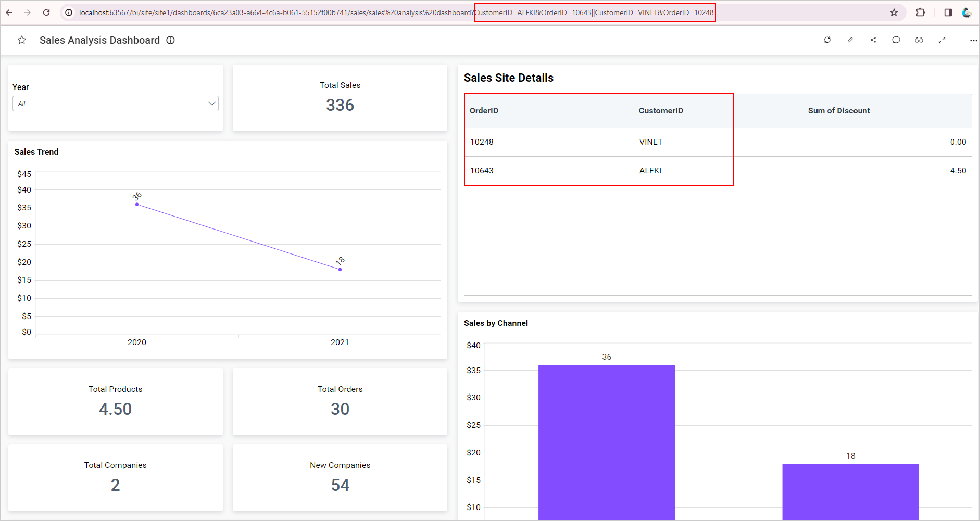The height and width of the screenshot is (521, 980).
Task: Click the tall 36 purple bar
Action: click(x=606, y=442)
